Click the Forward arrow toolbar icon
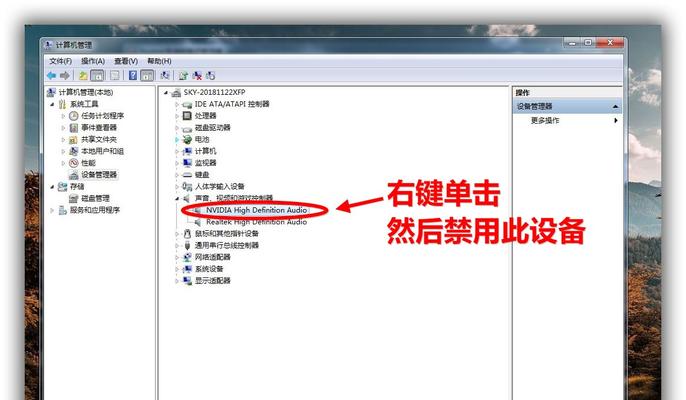 [x=65, y=76]
